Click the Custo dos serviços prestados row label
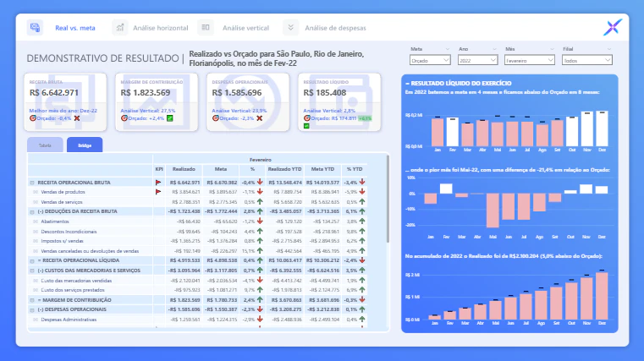Screen dimensions: 644x361 [x=73, y=290]
